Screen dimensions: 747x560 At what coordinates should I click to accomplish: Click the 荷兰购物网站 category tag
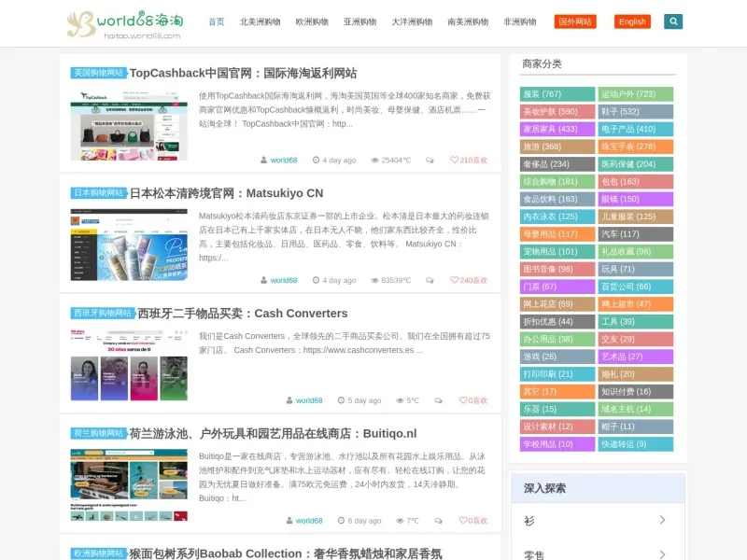pos(99,433)
